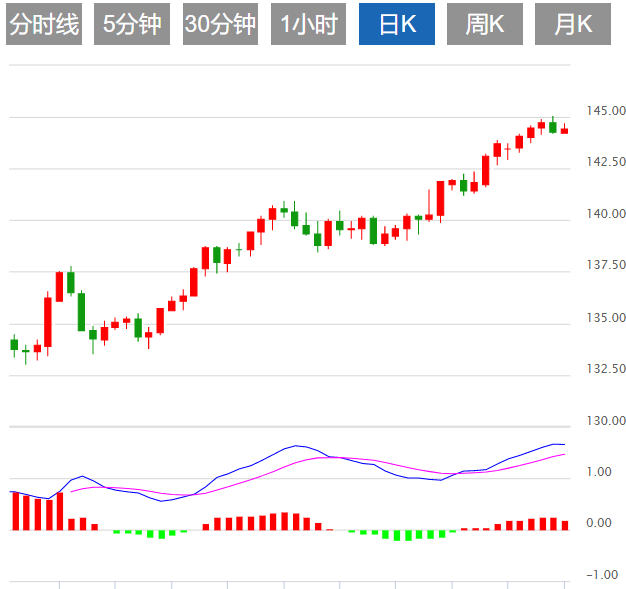The image size is (626, 589).
Task: Click the 145.00 price axis label
Action: click(x=607, y=110)
